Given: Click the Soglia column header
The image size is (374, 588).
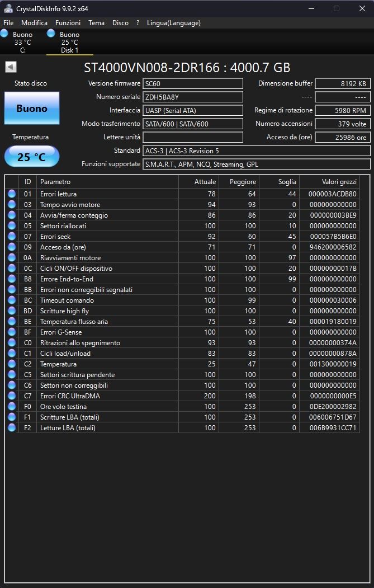Looking at the screenshot, I should (279, 181).
